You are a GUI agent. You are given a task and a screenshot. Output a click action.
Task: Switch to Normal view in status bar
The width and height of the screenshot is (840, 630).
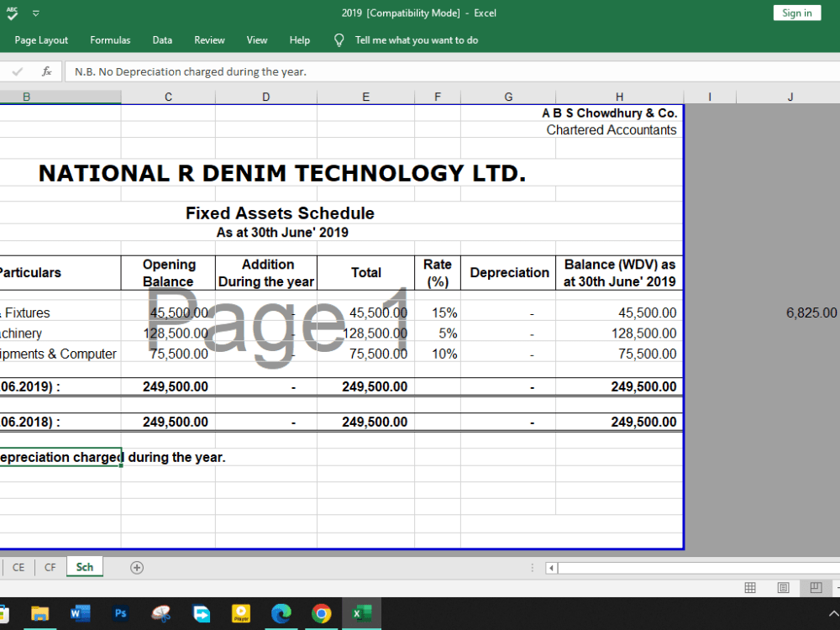[x=750, y=588]
